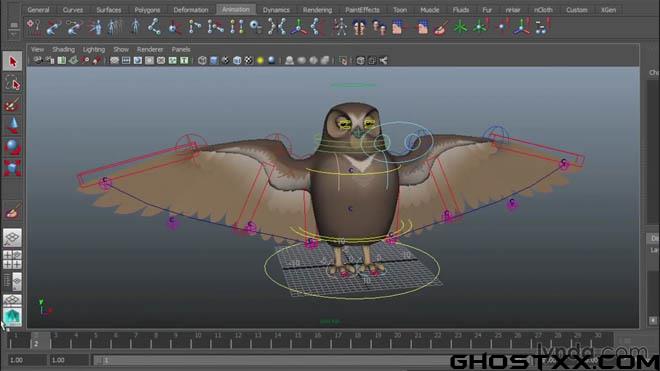The height and width of the screenshot is (371, 660).
Task: Activate the Lasso select tool
Action: tap(12, 83)
